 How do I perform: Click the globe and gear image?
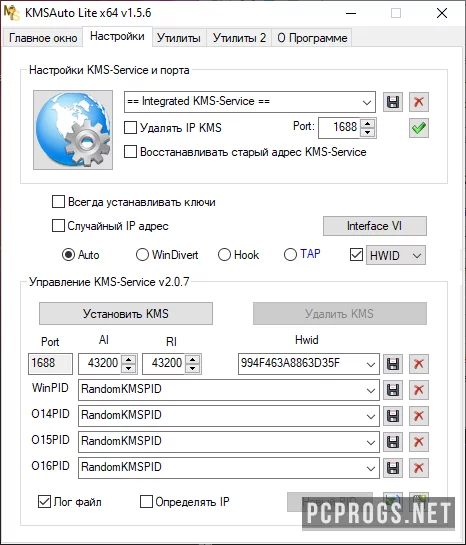73,130
